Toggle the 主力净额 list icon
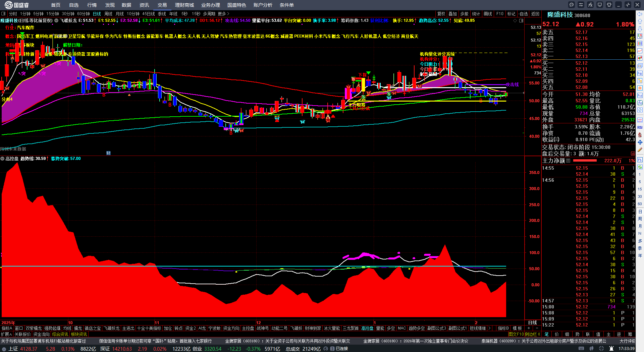This screenshot has width=644, height=352. pos(568,161)
